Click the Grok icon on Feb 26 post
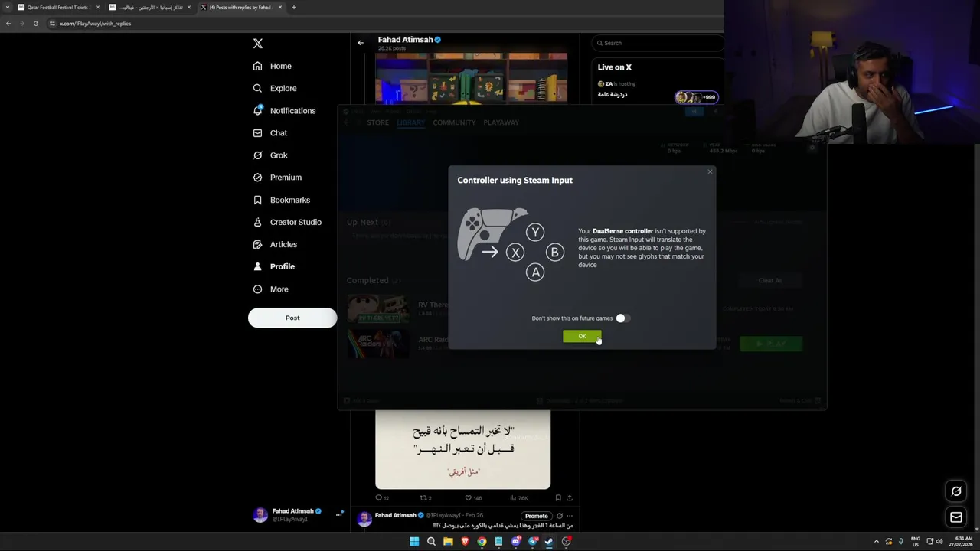Screen dimensions: 980x551 click(x=560, y=516)
